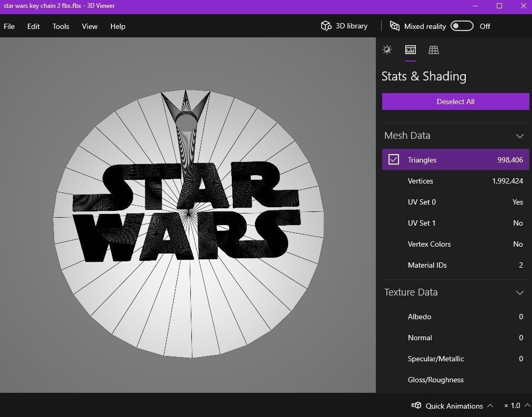Select the UV Set 1 row

click(x=455, y=223)
